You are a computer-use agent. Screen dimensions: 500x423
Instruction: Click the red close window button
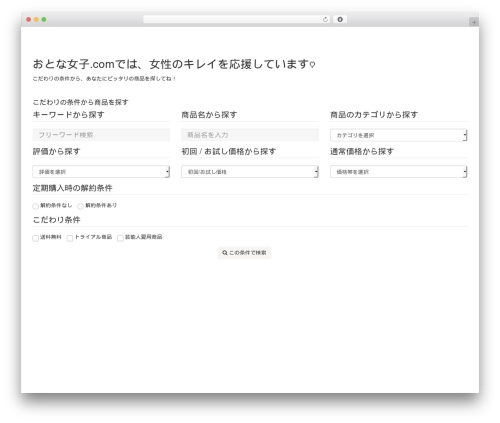(x=29, y=20)
